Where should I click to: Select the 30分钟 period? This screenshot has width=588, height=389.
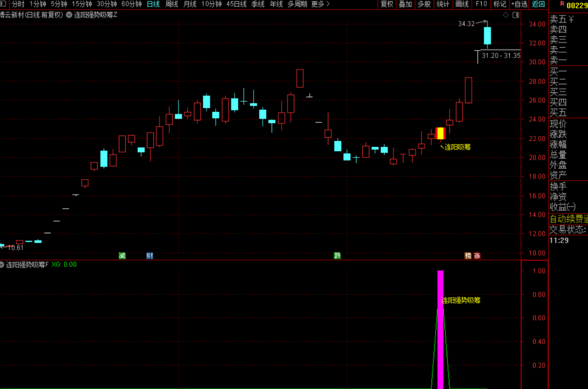106,4
